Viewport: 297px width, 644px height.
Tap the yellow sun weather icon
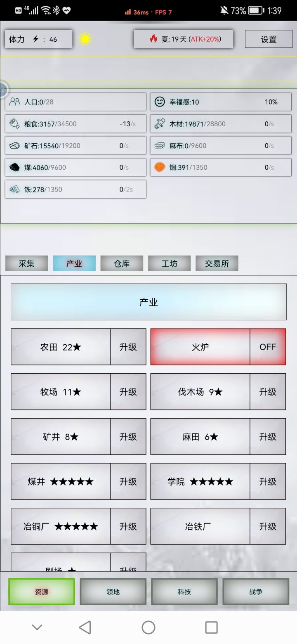point(85,39)
